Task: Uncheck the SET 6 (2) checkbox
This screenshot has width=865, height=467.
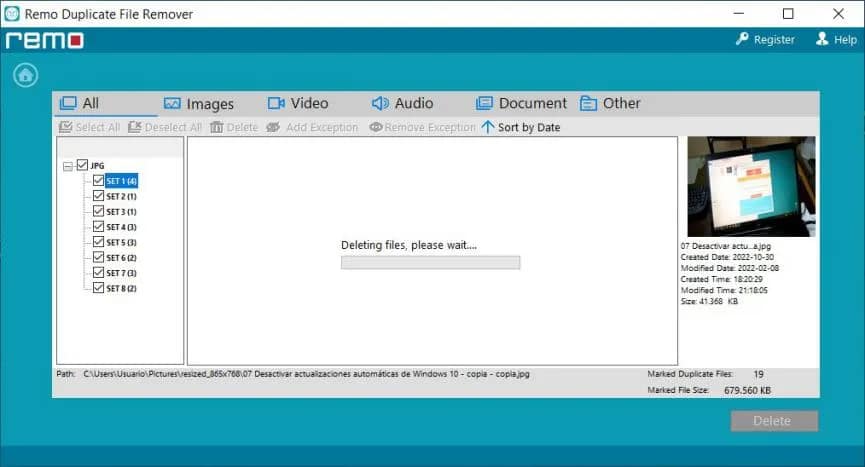Action: [98, 257]
